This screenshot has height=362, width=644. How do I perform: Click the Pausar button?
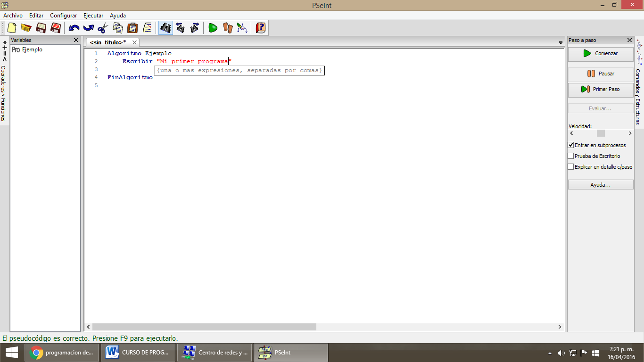point(600,74)
